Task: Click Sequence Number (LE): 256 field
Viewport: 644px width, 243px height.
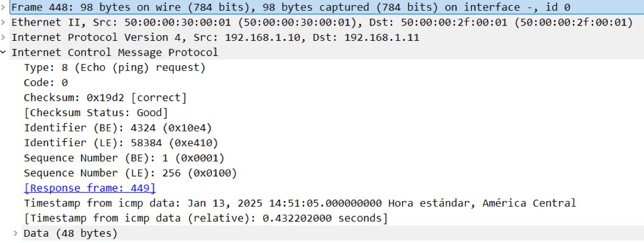Action: click(130, 173)
